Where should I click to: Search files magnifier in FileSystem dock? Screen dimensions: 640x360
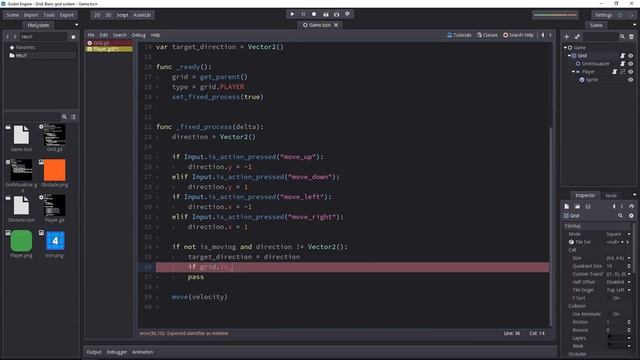pyautogui.click(x=64, y=117)
